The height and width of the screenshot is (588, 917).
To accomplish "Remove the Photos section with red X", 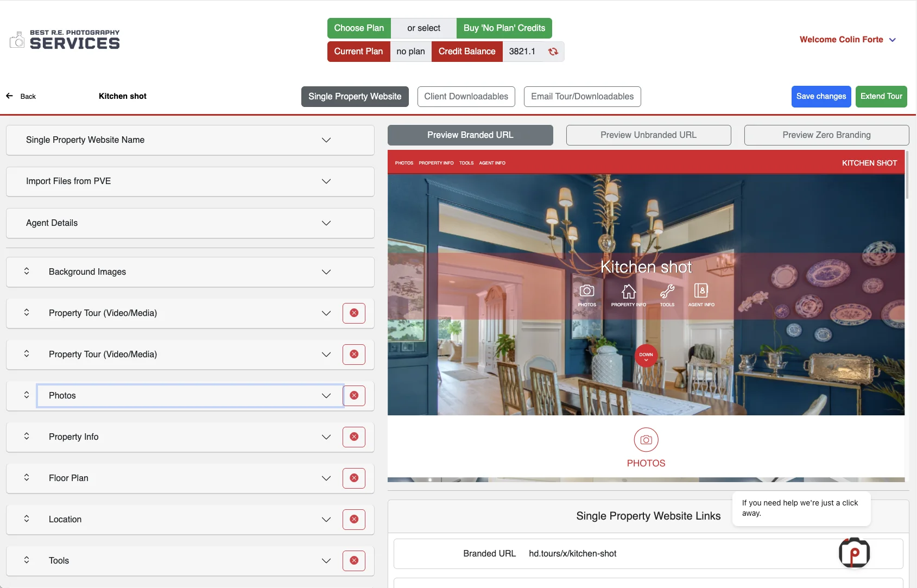I will coord(354,396).
